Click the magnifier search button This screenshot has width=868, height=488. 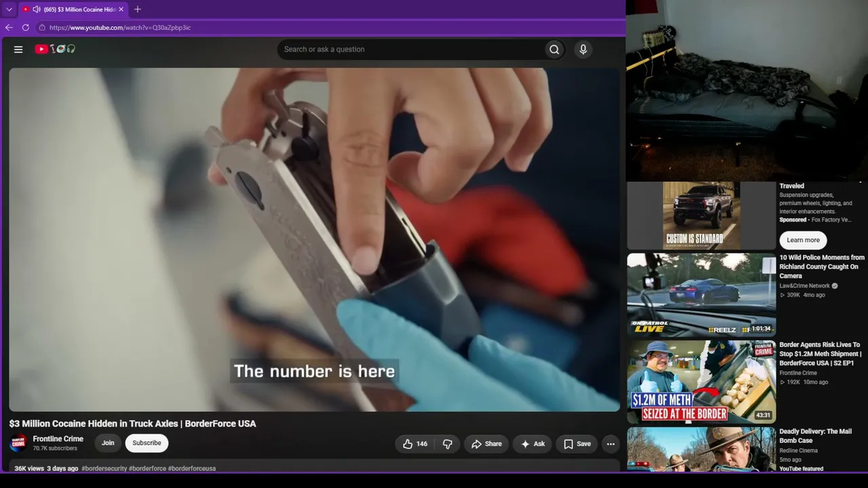click(555, 49)
